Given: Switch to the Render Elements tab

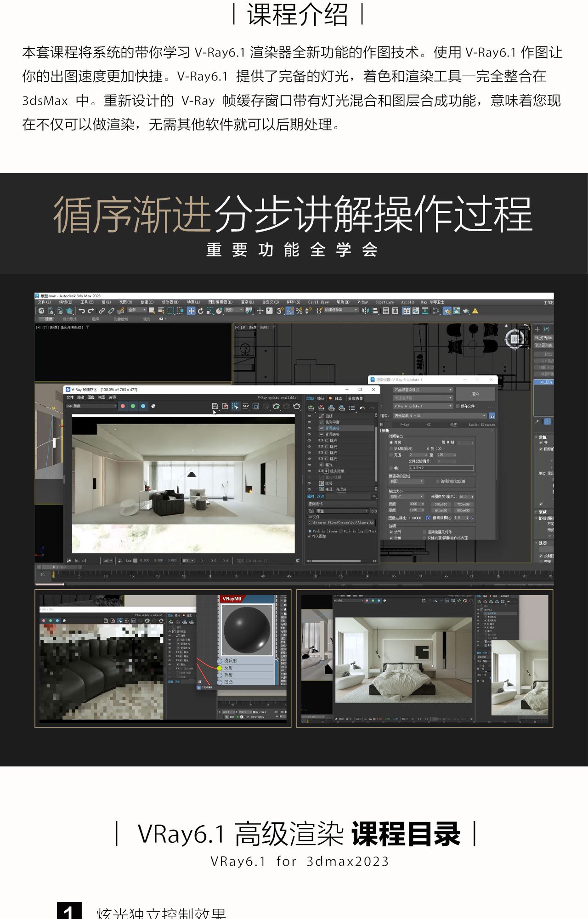Looking at the screenshot, I should (482, 425).
